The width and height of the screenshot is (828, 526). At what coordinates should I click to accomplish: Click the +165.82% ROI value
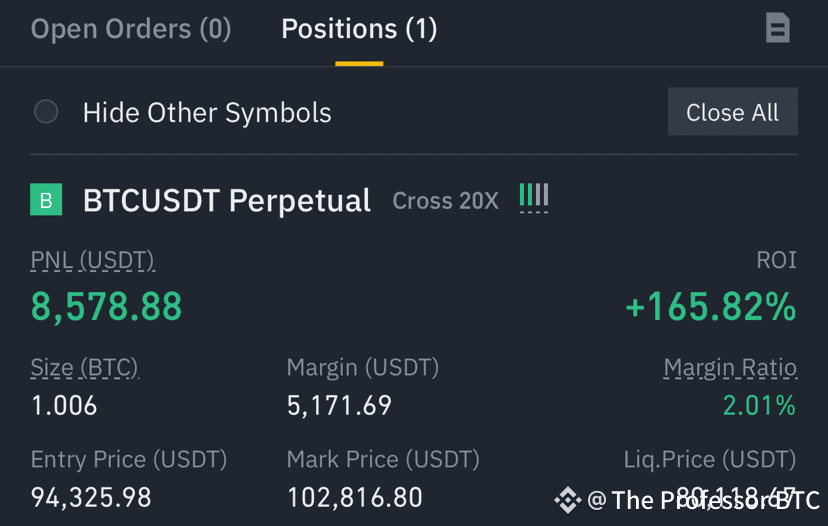(711, 307)
